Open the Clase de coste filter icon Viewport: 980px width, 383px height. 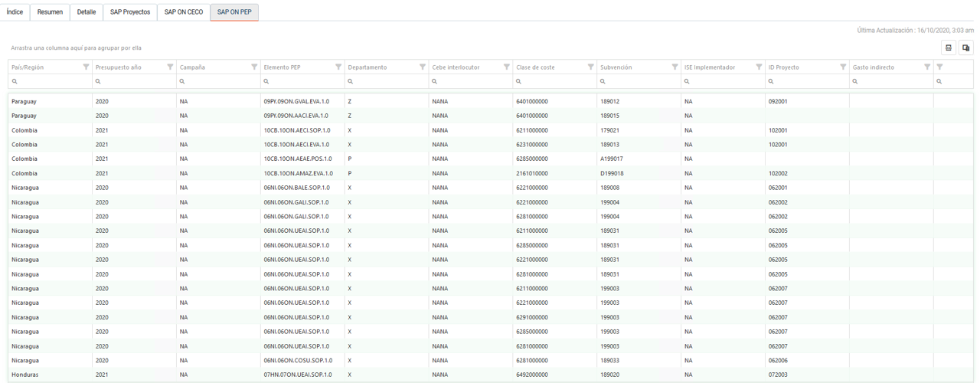click(591, 67)
